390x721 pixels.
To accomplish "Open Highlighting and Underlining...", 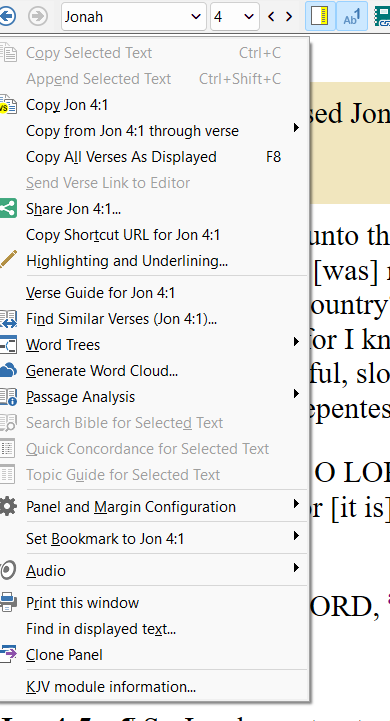I will tap(154, 261).
